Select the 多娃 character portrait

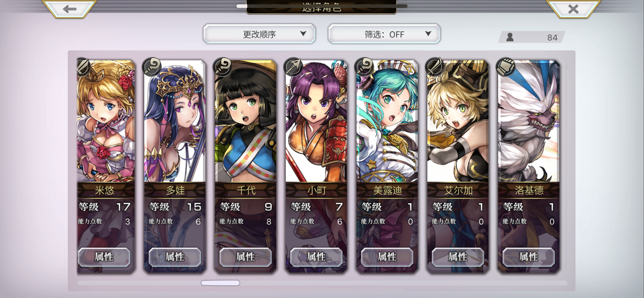click(175, 121)
